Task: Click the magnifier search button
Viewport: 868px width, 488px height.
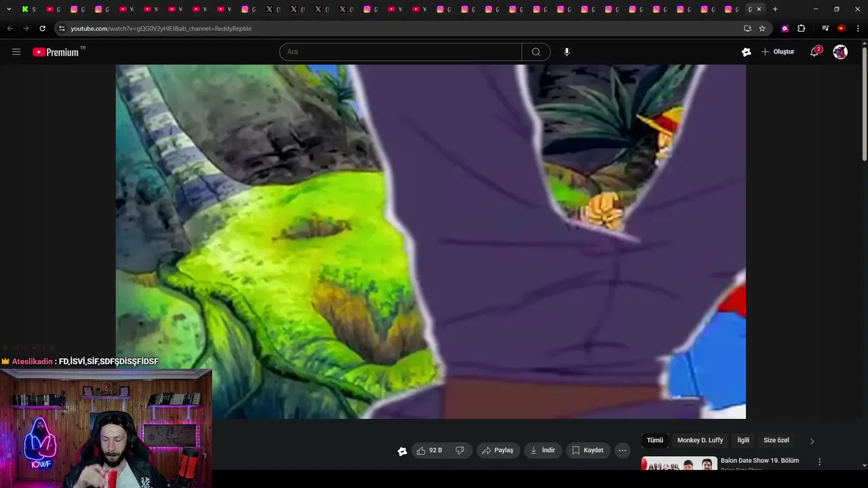Action: 536,52
